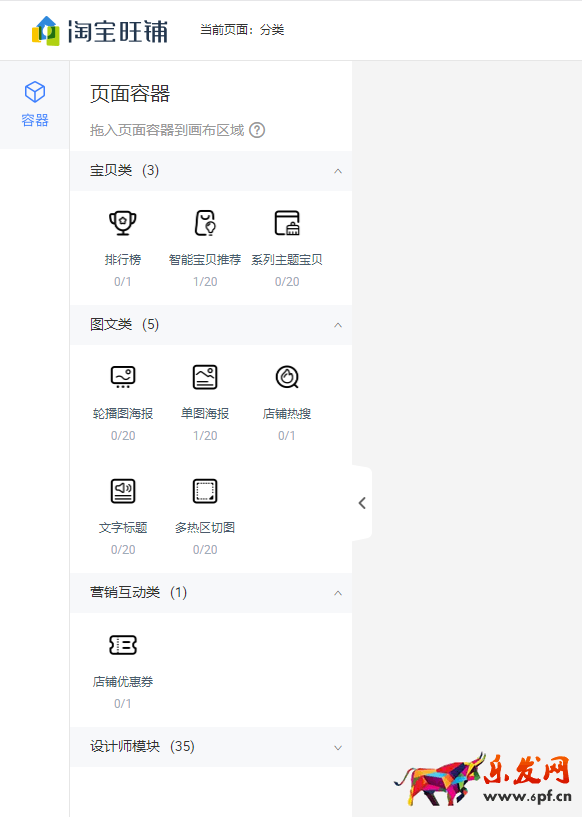Collapse the 图文类 section chevron
The height and width of the screenshot is (817, 582).
[x=338, y=325]
